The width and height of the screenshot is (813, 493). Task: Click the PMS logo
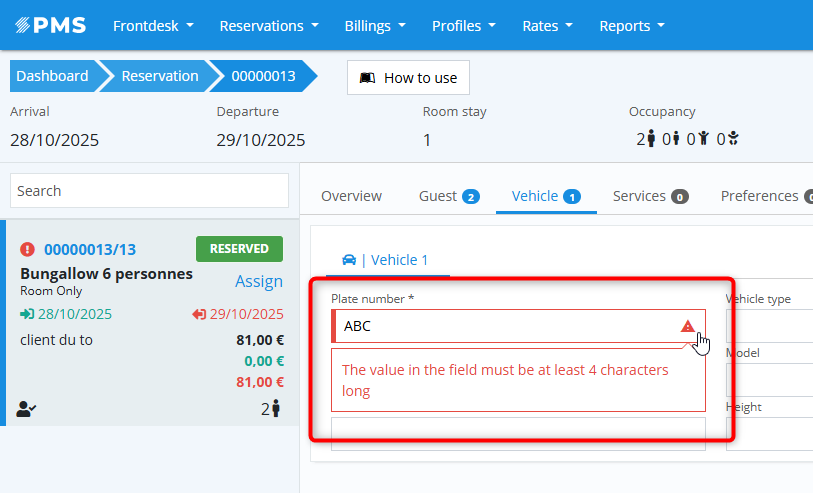click(x=50, y=25)
